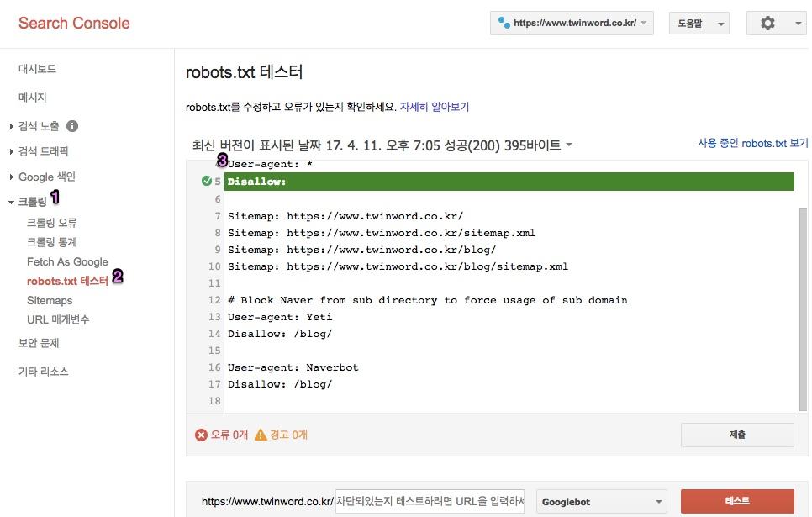Click line 7 Sitemap: https://www.twinword.co.kr/

345,216
